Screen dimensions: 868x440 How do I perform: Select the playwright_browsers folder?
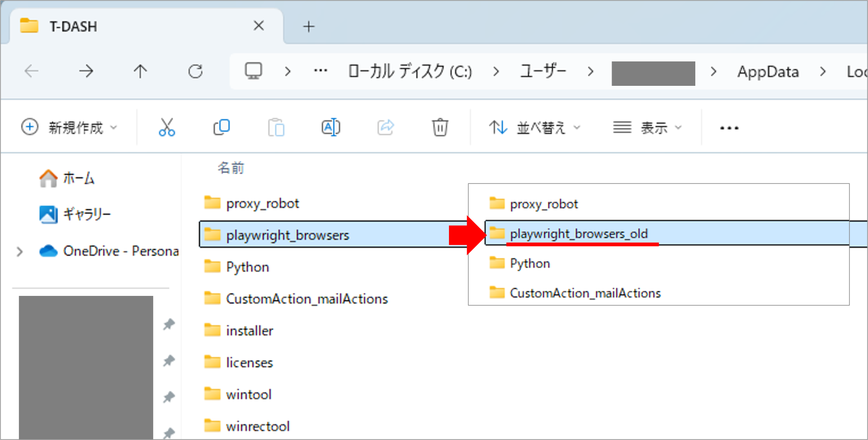[x=288, y=235]
